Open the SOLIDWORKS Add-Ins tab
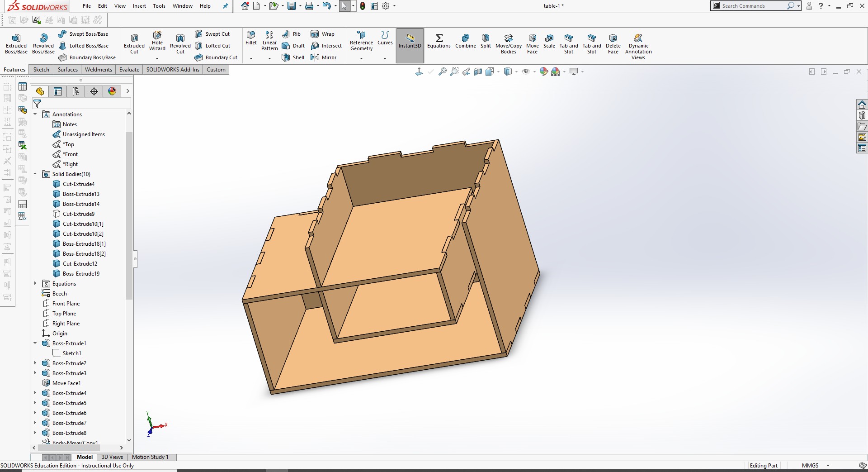This screenshot has height=472, width=868. (x=173, y=70)
